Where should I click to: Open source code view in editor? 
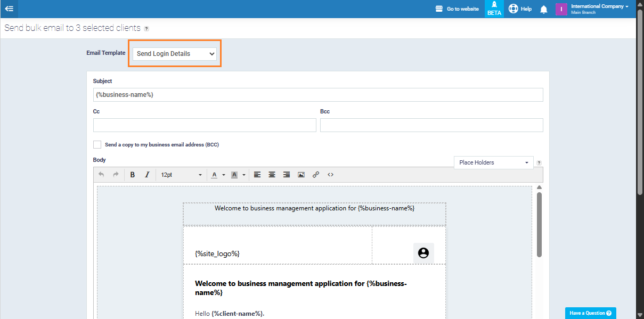[x=330, y=175]
